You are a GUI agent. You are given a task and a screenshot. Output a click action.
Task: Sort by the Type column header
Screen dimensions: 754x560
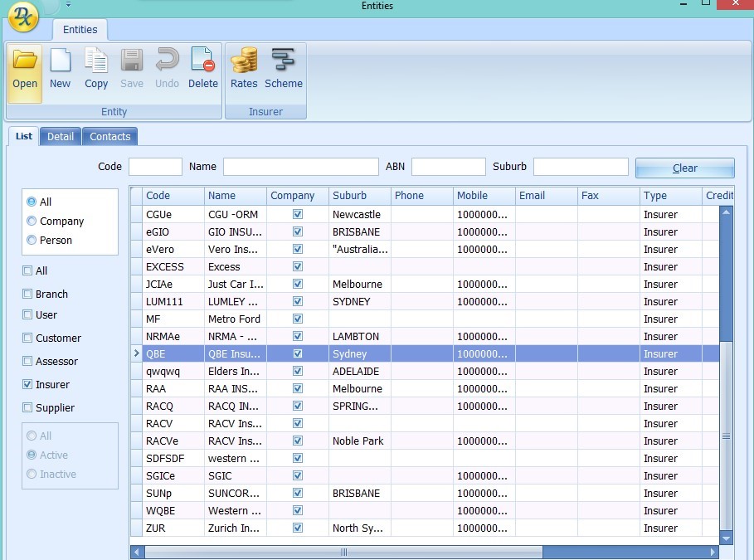pyautogui.click(x=671, y=196)
